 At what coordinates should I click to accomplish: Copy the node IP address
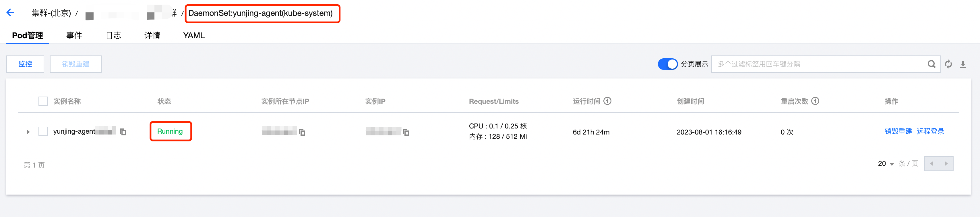coord(302,132)
